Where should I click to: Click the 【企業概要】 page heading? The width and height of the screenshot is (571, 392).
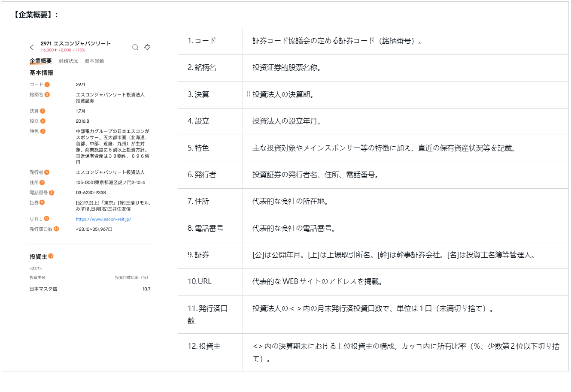(x=34, y=15)
